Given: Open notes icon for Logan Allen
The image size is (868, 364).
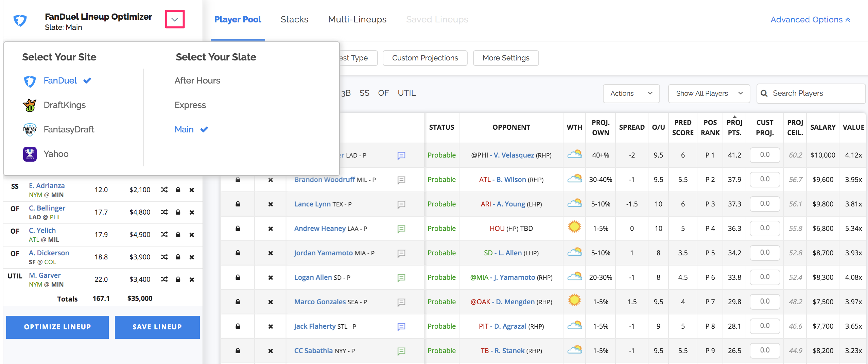Looking at the screenshot, I should coord(401,278).
